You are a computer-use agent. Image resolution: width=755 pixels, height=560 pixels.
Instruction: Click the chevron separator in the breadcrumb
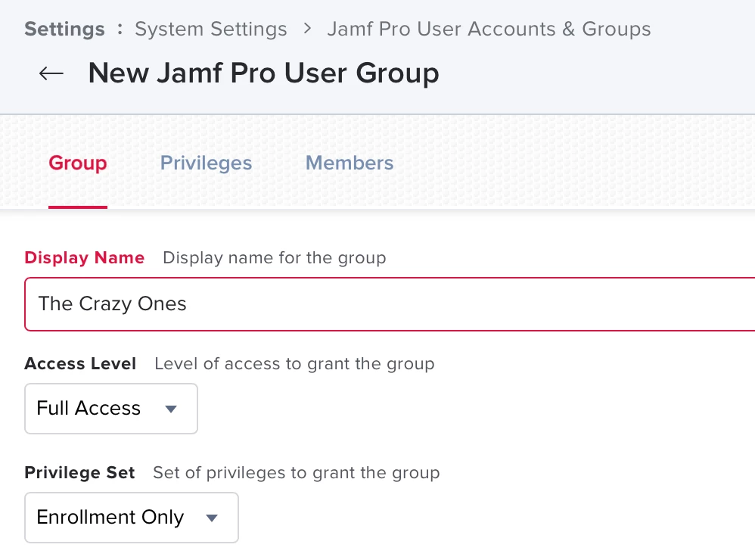307,30
